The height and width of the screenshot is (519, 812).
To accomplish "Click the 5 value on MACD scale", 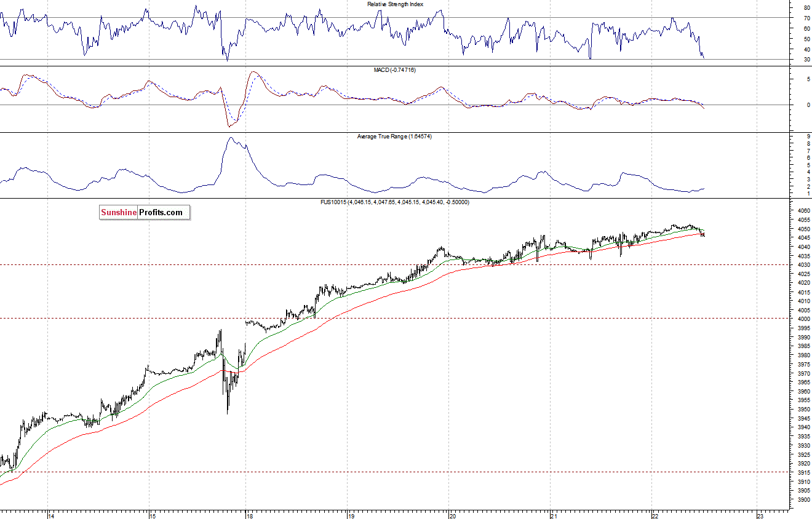I will point(808,79).
